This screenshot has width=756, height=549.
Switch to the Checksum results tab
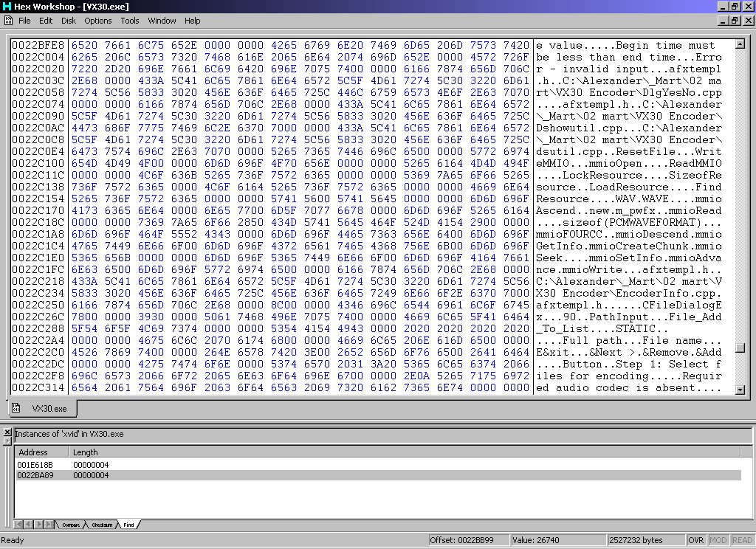pos(102,525)
